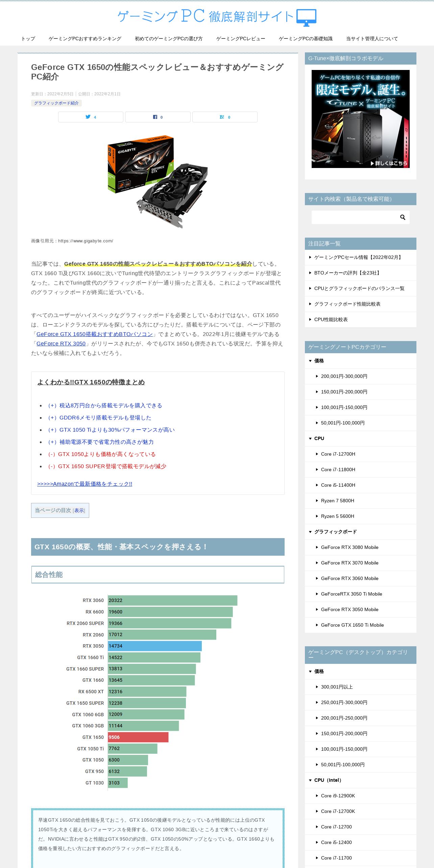Screen dimensions: 434x868
Task: Click the red GTX 1650 score bar
Action: click(138, 737)
